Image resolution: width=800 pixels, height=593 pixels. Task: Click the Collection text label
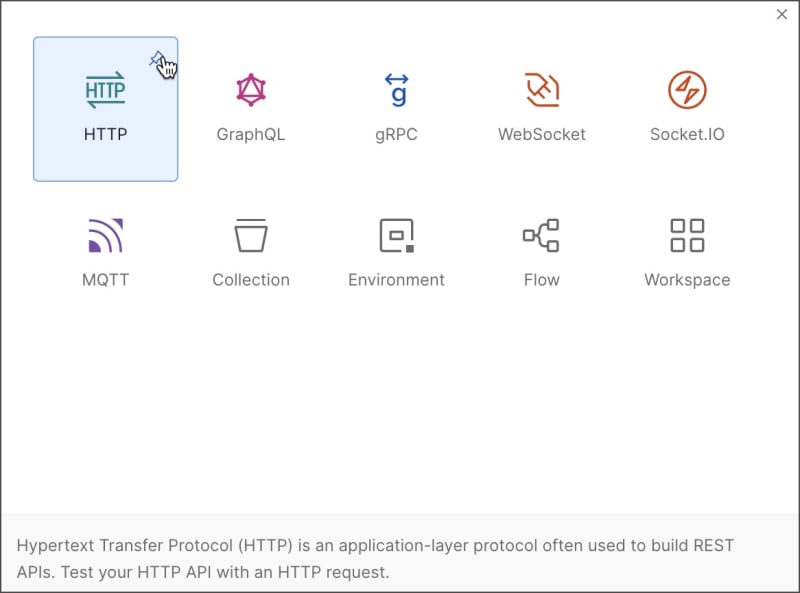pos(251,280)
